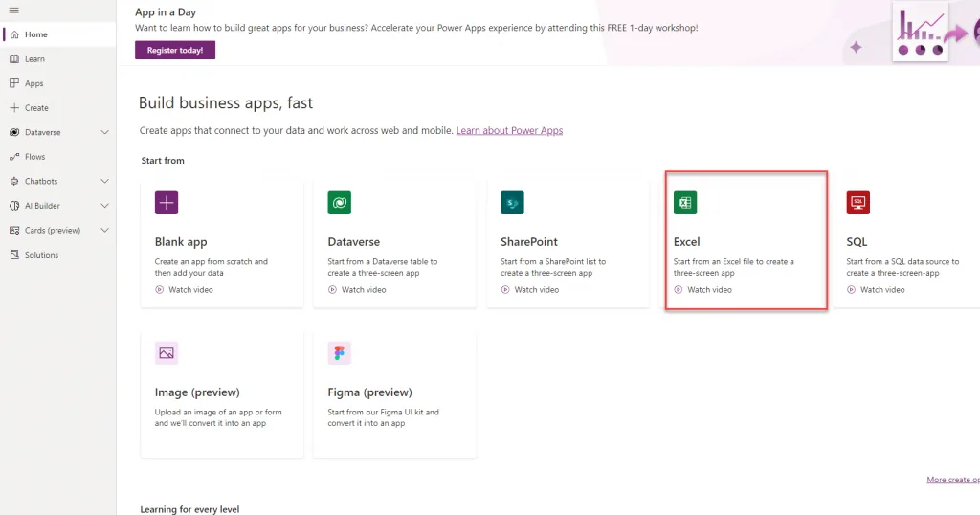
Task: Expand the Dataverse sidebar section chevron
Action: 105,132
